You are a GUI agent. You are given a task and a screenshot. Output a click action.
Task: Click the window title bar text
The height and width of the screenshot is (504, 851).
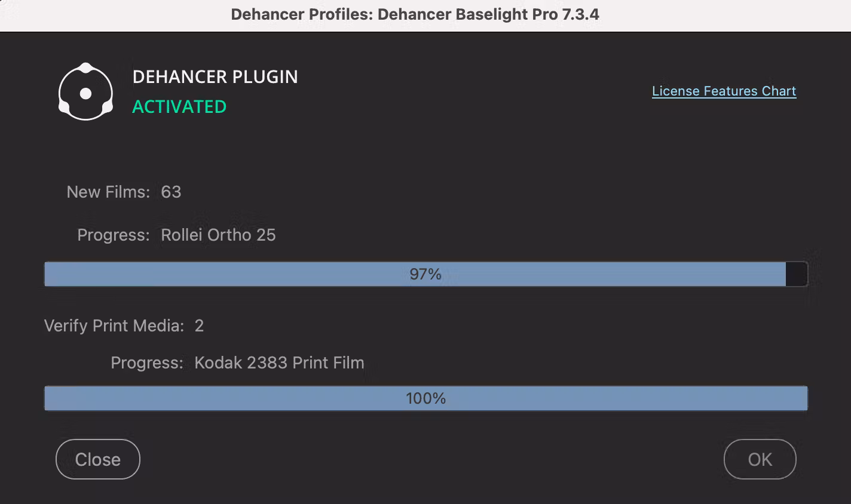[x=415, y=14]
